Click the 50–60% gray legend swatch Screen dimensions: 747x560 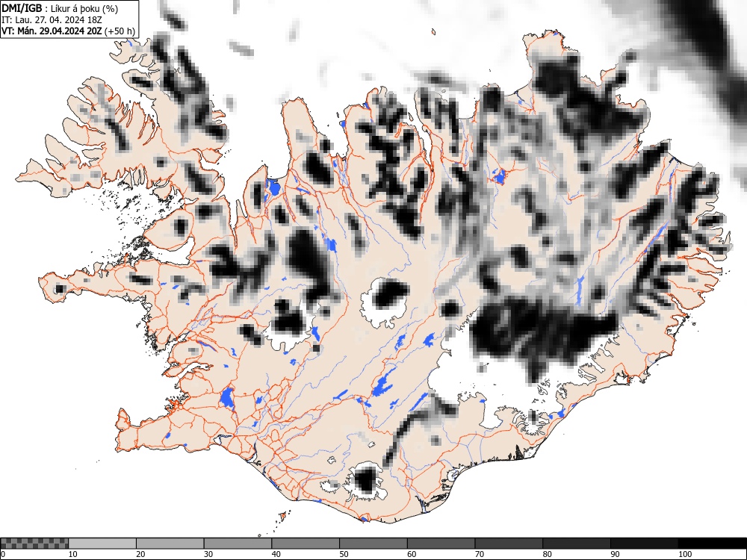373,544
